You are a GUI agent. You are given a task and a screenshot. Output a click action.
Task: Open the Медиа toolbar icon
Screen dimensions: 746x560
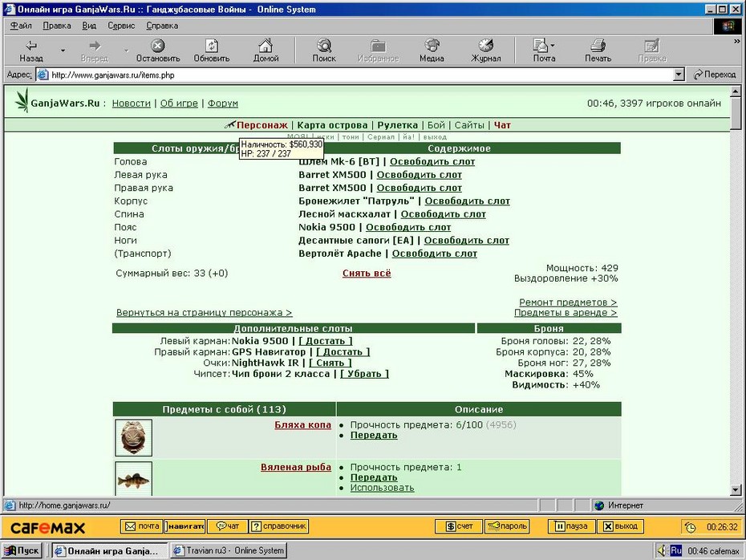pos(432,45)
